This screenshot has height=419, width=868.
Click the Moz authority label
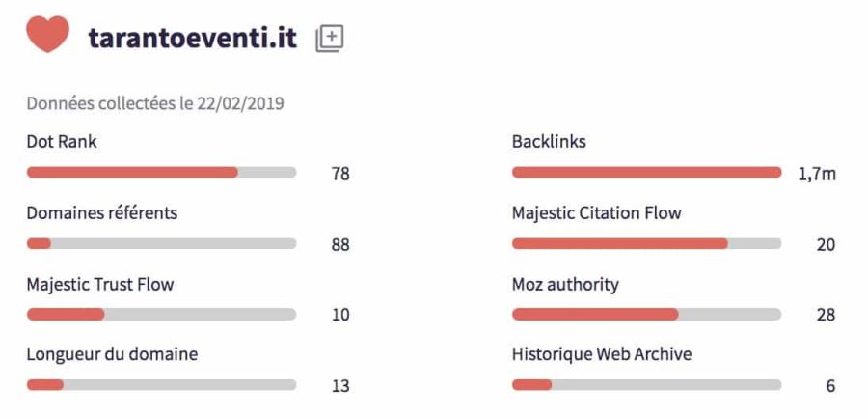click(x=565, y=285)
